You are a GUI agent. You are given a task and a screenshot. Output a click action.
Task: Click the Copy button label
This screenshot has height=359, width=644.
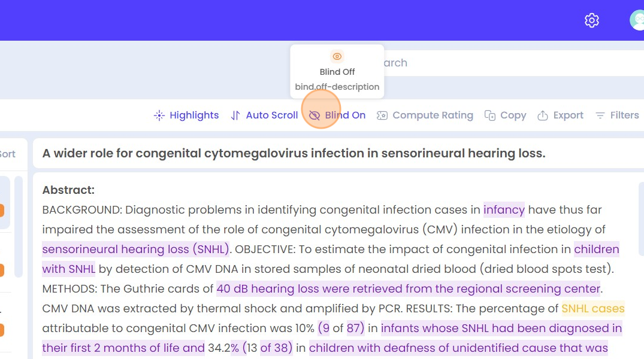[513, 115]
